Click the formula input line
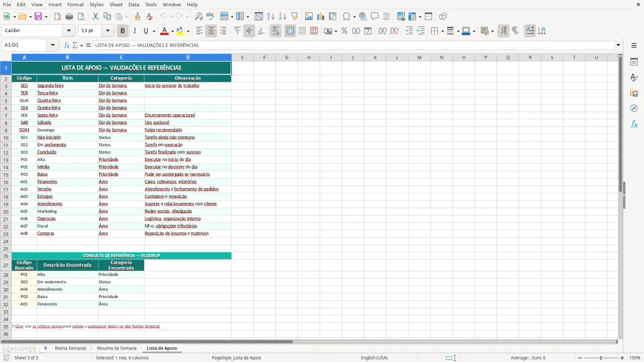 point(354,46)
